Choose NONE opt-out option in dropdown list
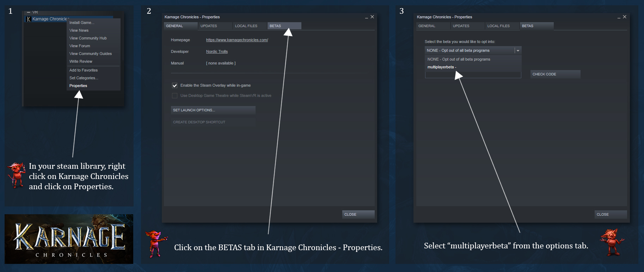644x272 pixels. [x=459, y=60]
